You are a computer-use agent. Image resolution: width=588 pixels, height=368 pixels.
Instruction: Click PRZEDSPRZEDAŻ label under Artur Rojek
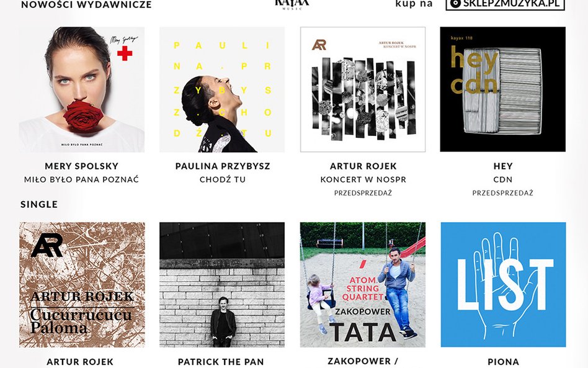(363, 193)
